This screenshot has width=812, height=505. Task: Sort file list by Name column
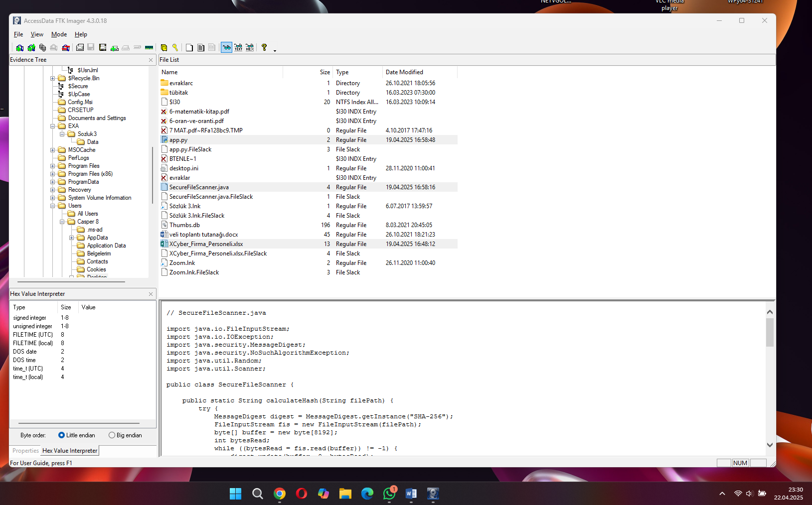[221, 72]
